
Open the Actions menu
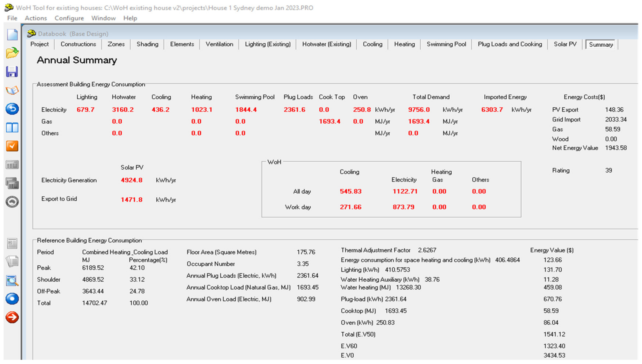pos(36,18)
